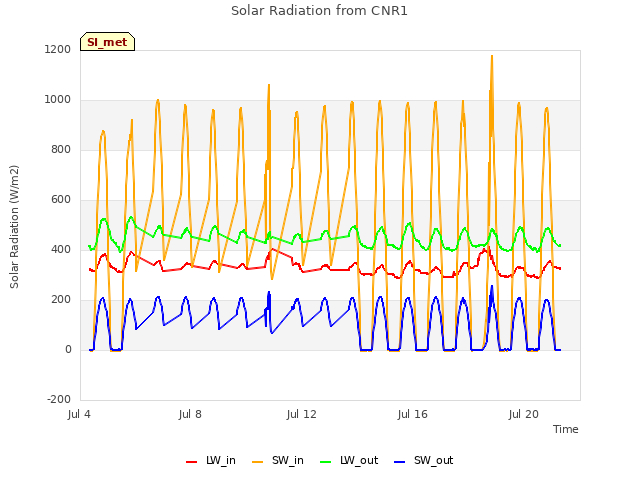Viewport: 640px width, 480px height.
Task: Toggle the SW_out legend entry
Action: (x=424, y=460)
